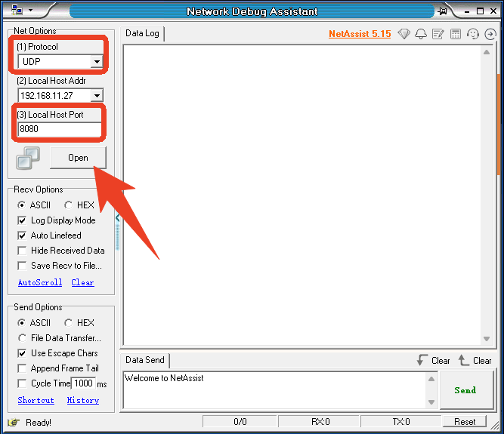Screen dimensions: 504x434
Task: Select File Data Transfer radio option
Action: pyautogui.click(x=22, y=338)
